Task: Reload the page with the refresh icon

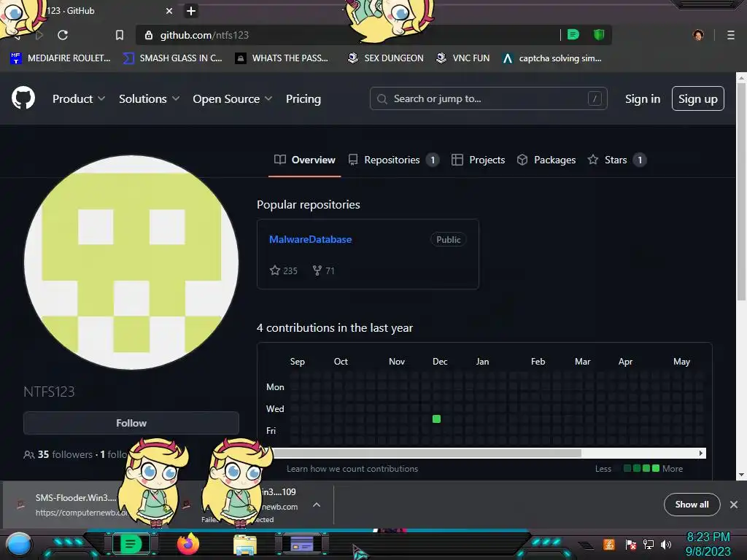Action: click(x=63, y=35)
